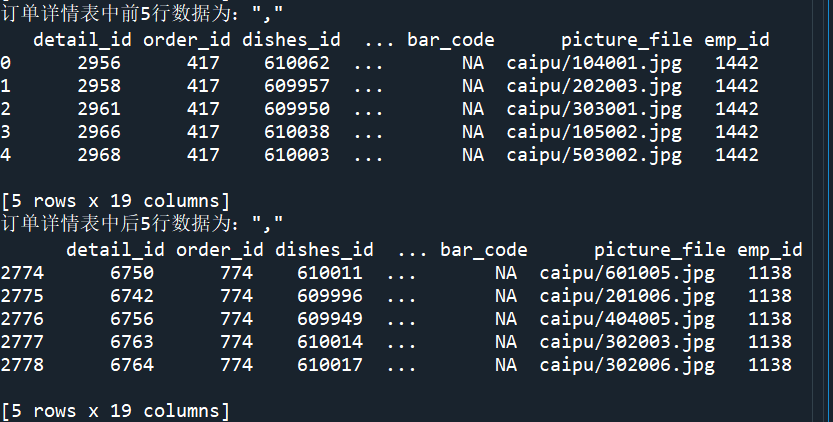The image size is (833, 422).
Task: Click row index 2774
Action: point(22,272)
